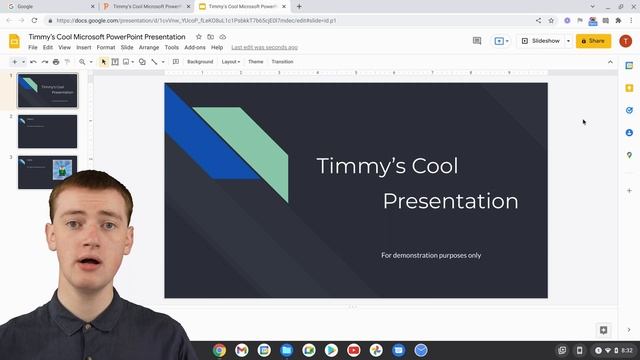The height and width of the screenshot is (360, 640).
Task: Click the Get add-ons plus icon
Action: 629,191
